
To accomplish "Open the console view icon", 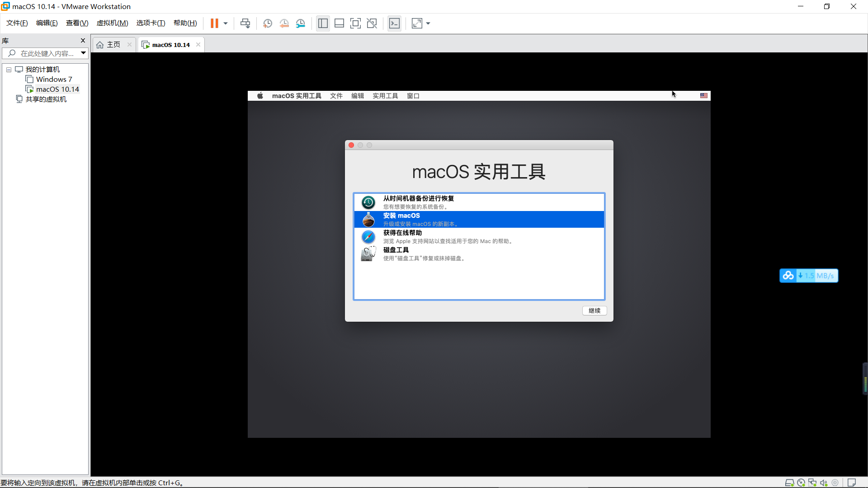I will tap(394, 23).
